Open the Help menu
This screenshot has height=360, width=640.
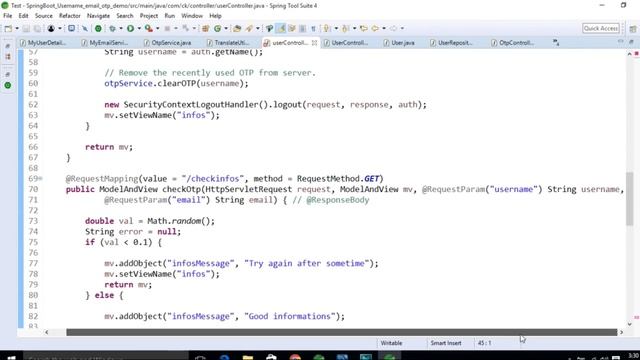pos(216,16)
